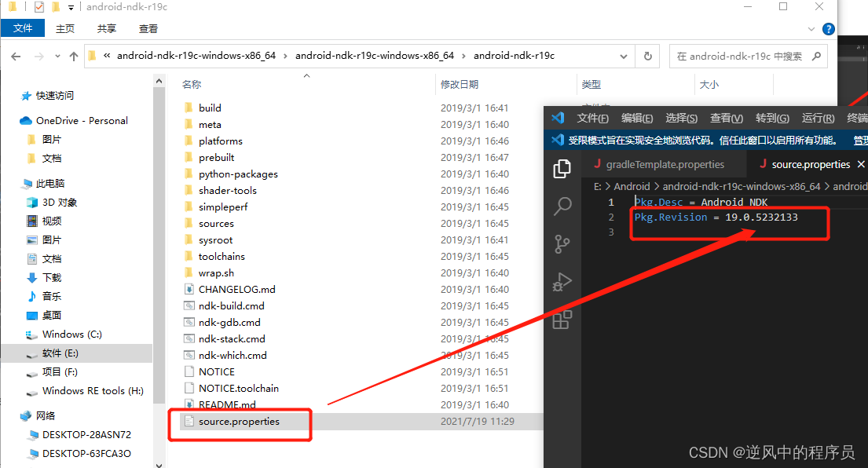Open Explorer view in VS Code sidebar
The width and height of the screenshot is (868, 468).
pyautogui.click(x=562, y=169)
